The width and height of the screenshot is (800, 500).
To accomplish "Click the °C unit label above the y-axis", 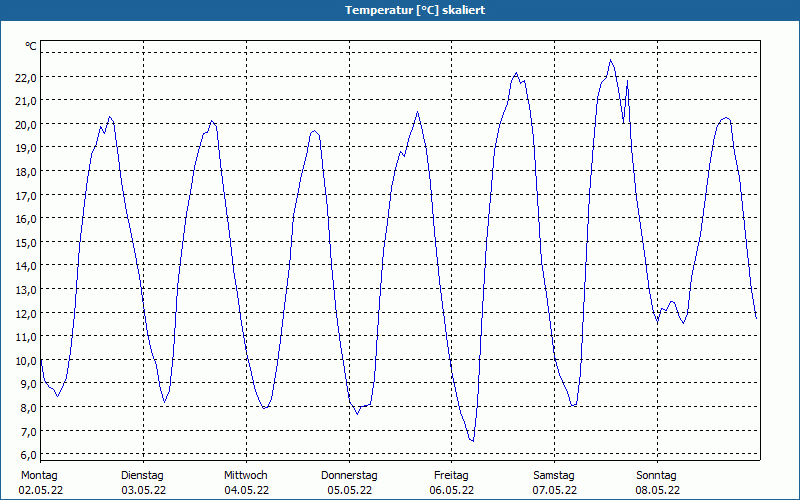I will point(31,46).
